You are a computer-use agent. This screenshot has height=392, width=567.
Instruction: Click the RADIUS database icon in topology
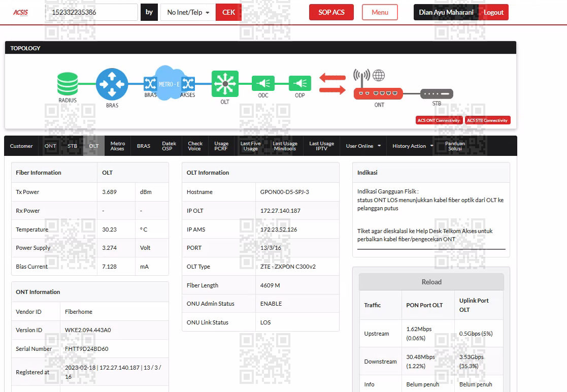coord(68,84)
